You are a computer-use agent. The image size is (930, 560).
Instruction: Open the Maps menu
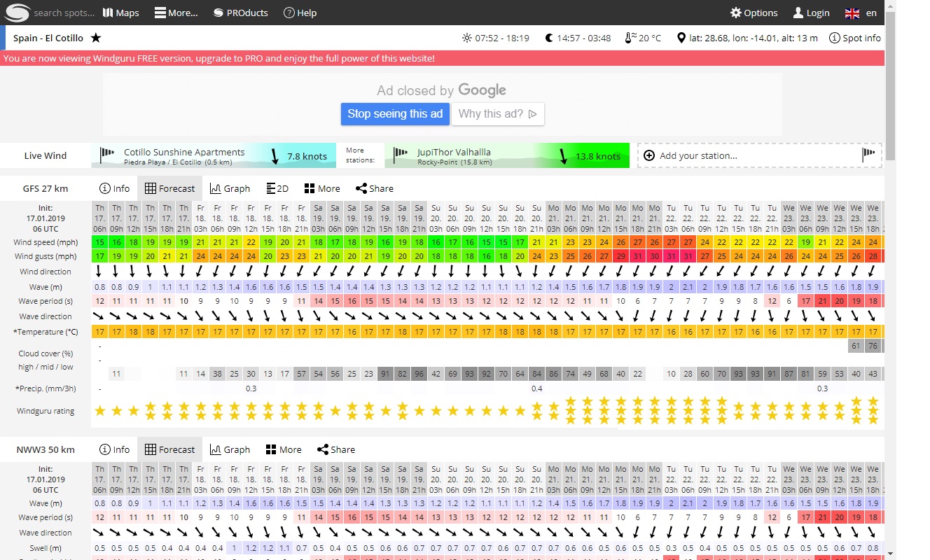(120, 13)
